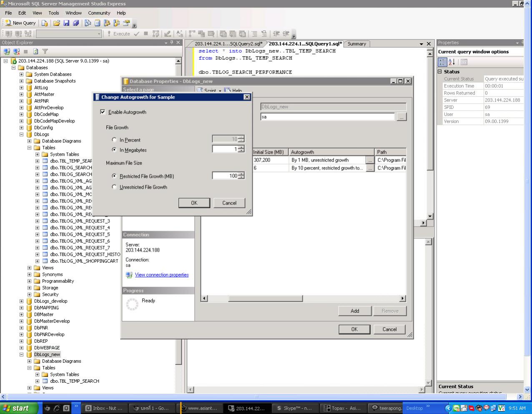This screenshot has width=532, height=414.
Task: Click the Decrease Indent toolbar icon
Action: tap(276, 34)
